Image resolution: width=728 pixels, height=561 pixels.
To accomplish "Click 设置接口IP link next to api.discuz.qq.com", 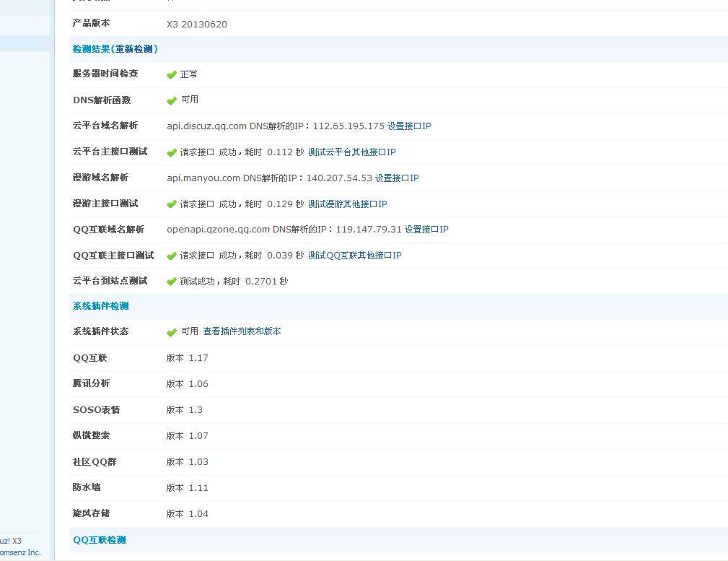I will 409,126.
